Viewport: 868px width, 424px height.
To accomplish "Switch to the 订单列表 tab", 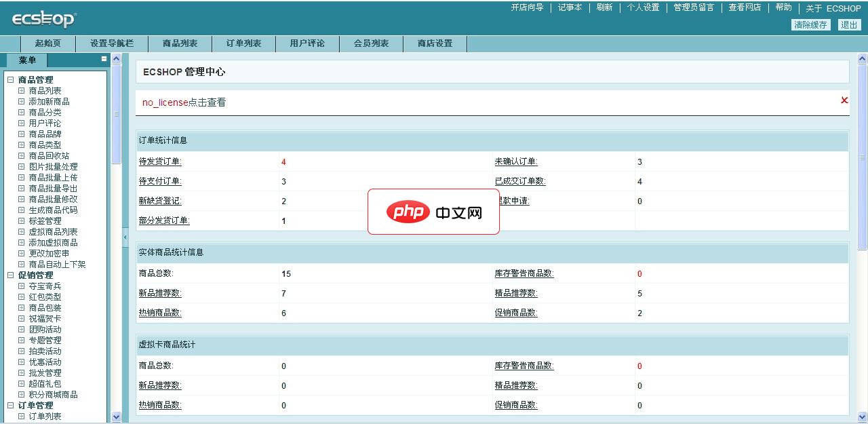I will click(x=243, y=43).
